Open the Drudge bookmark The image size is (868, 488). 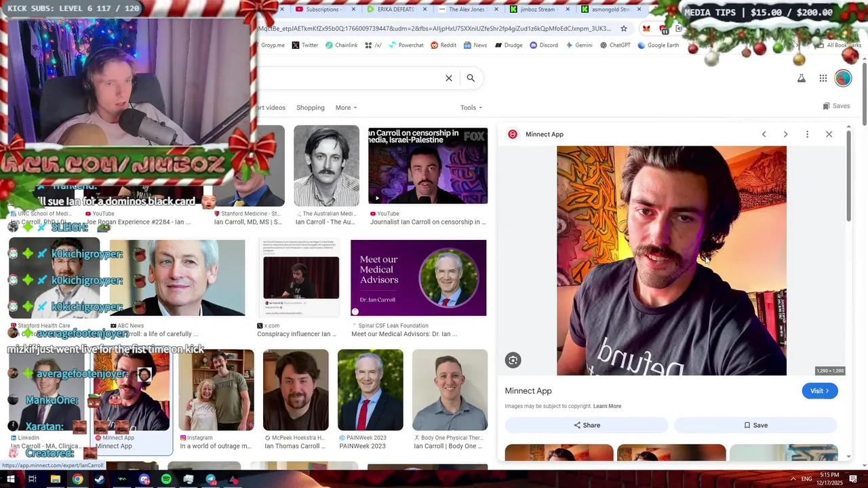tap(508, 45)
